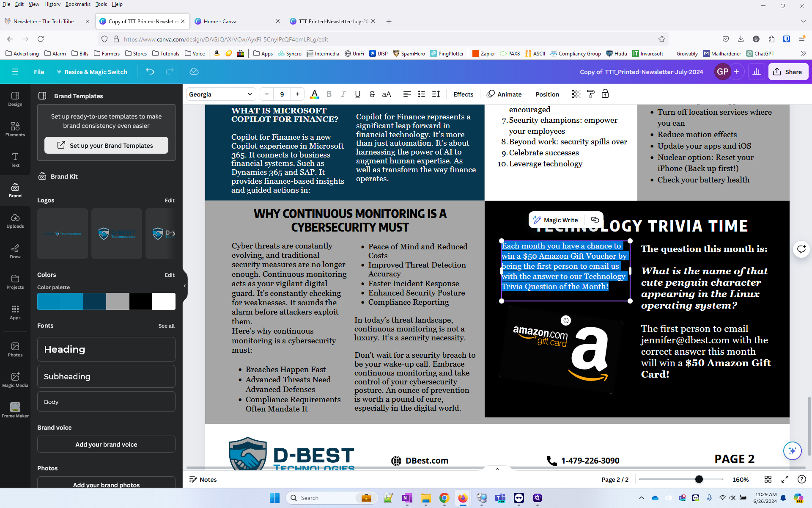This screenshot has height=508, width=812.
Task: Open Frame Maker app in sidebar
Action: [15, 410]
